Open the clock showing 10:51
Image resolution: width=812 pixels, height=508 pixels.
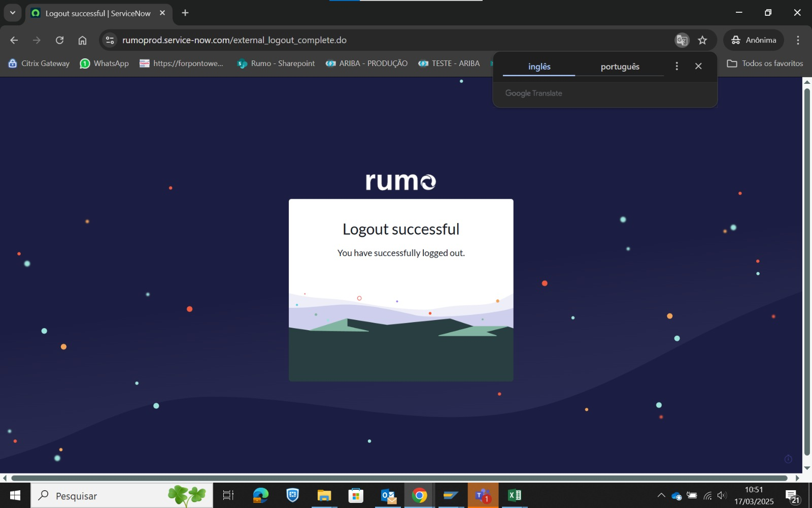(754, 495)
